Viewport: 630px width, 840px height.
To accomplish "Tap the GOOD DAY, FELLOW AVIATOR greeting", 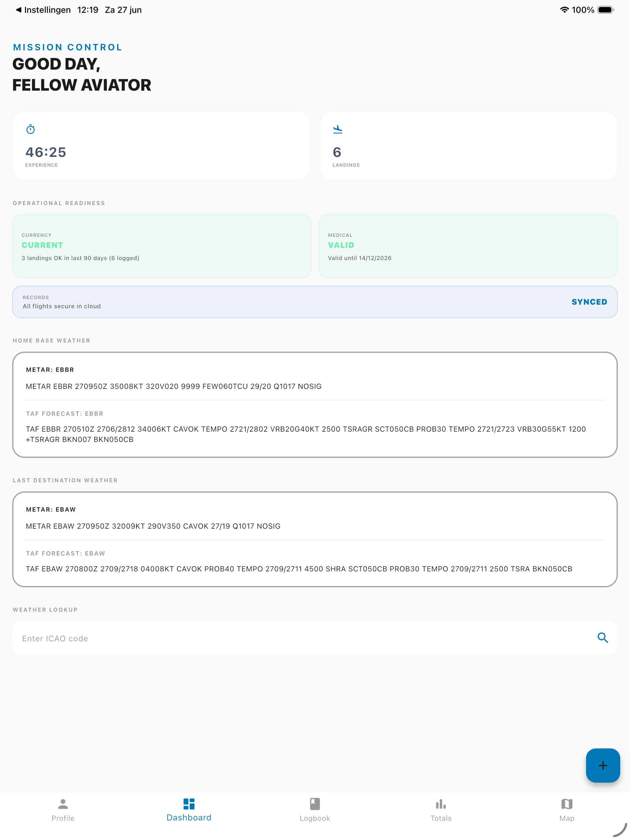I will pyautogui.click(x=81, y=74).
